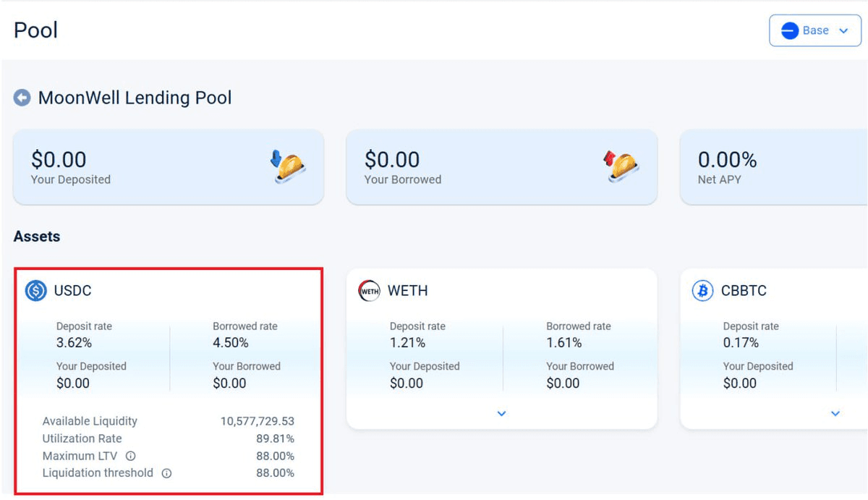The image size is (868, 500).
Task: Click the 0.00% Net APY value
Action: coord(727,159)
